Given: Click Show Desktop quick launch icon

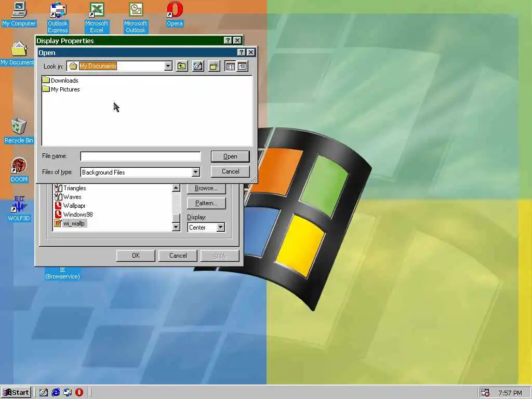Looking at the screenshot, I should [x=44, y=393].
